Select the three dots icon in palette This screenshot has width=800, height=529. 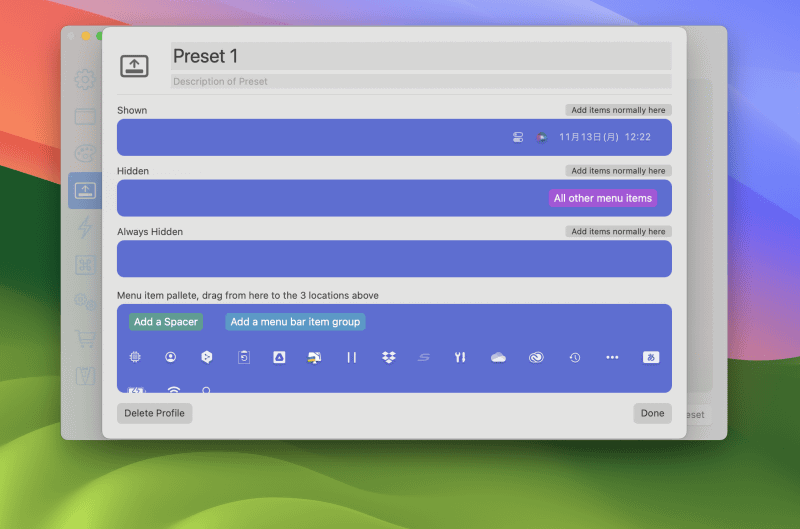[x=612, y=357]
